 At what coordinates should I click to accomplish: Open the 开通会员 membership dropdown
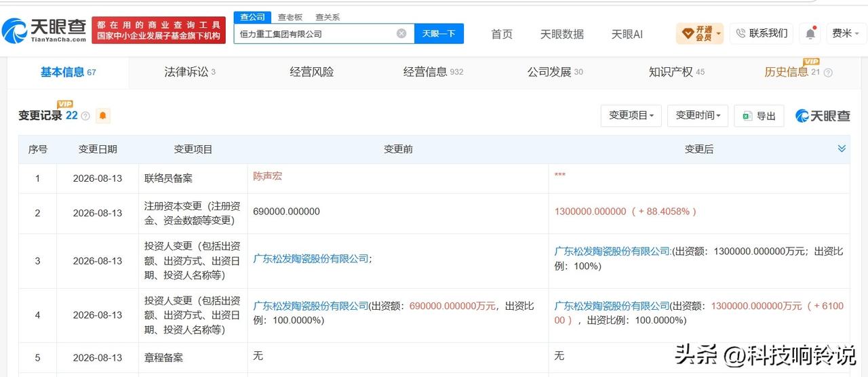point(700,33)
